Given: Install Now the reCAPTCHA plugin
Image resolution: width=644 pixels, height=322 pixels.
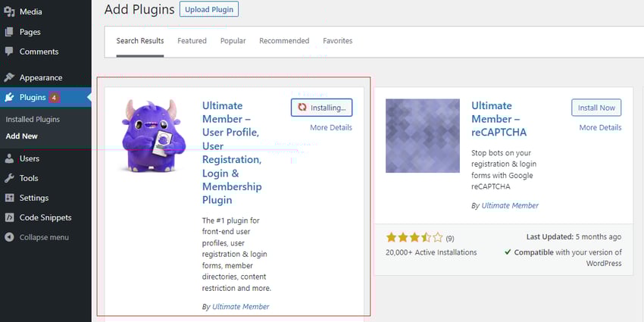Looking at the screenshot, I should (x=596, y=108).
